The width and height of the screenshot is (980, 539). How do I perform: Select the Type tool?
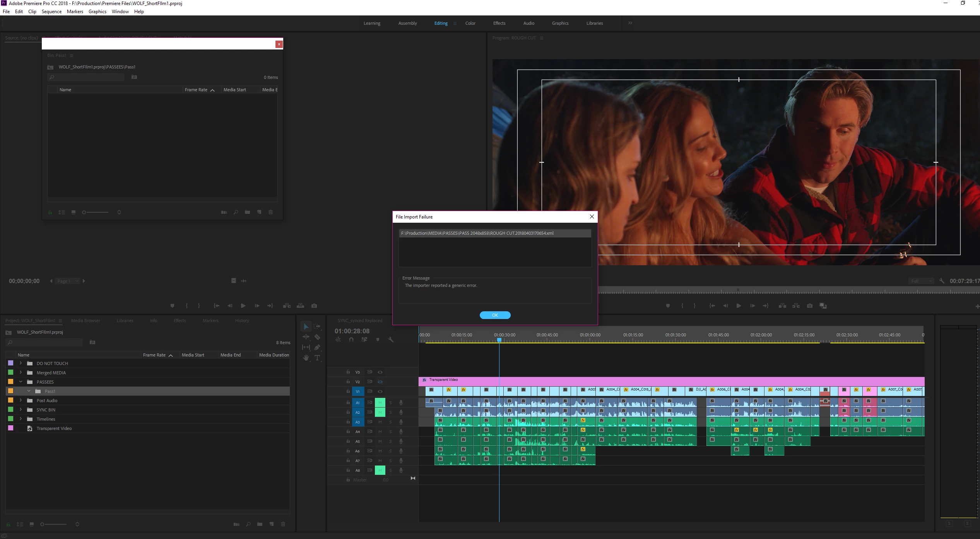point(317,358)
